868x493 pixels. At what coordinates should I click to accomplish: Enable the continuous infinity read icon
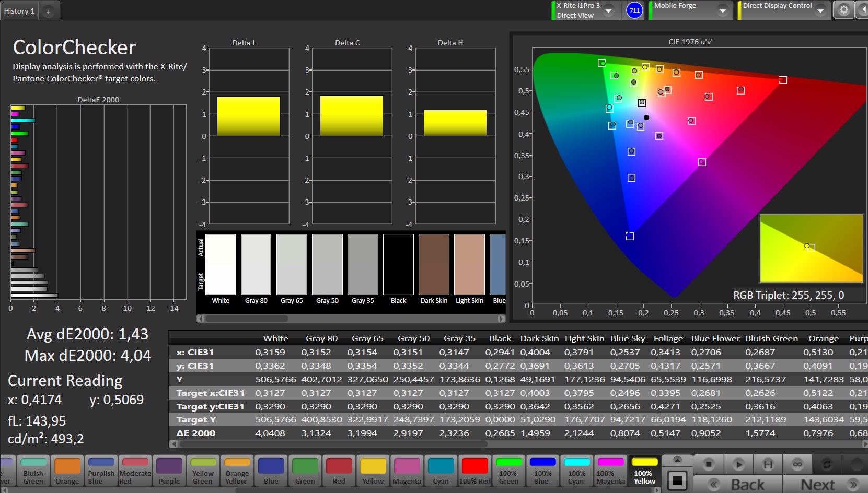coord(797,464)
